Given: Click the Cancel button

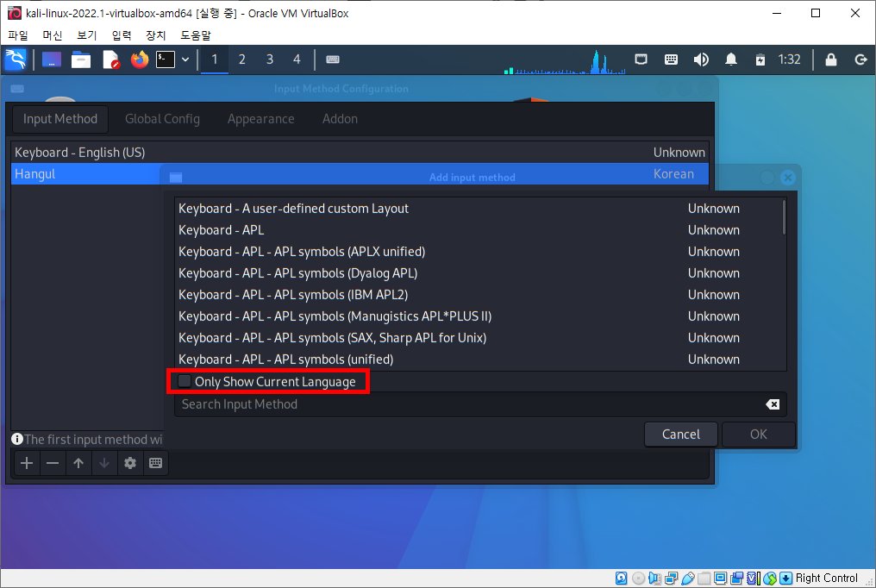Looking at the screenshot, I should 681,435.
